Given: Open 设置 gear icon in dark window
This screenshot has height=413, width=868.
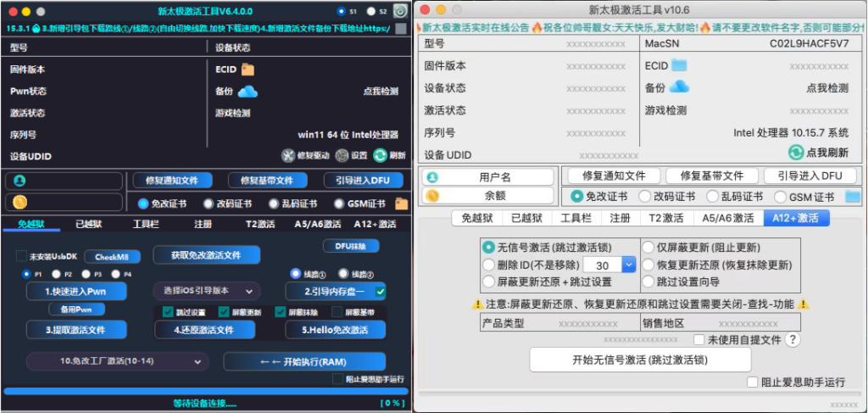Looking at the screenshot, I should [342, 155].
